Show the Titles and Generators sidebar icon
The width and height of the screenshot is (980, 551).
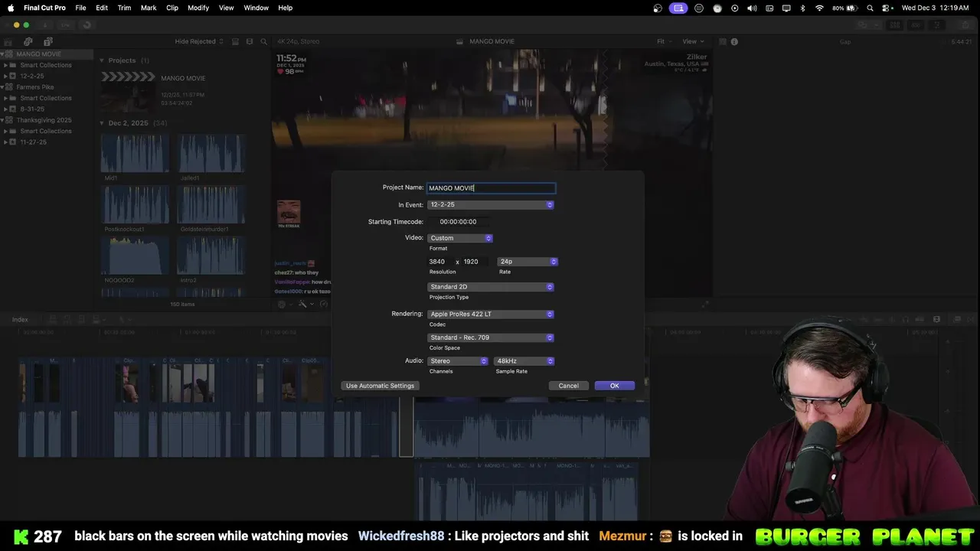point(47,41)
